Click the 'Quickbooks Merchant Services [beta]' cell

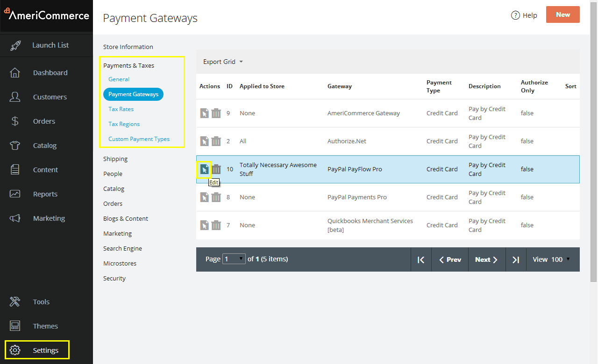tap(370, 225)
